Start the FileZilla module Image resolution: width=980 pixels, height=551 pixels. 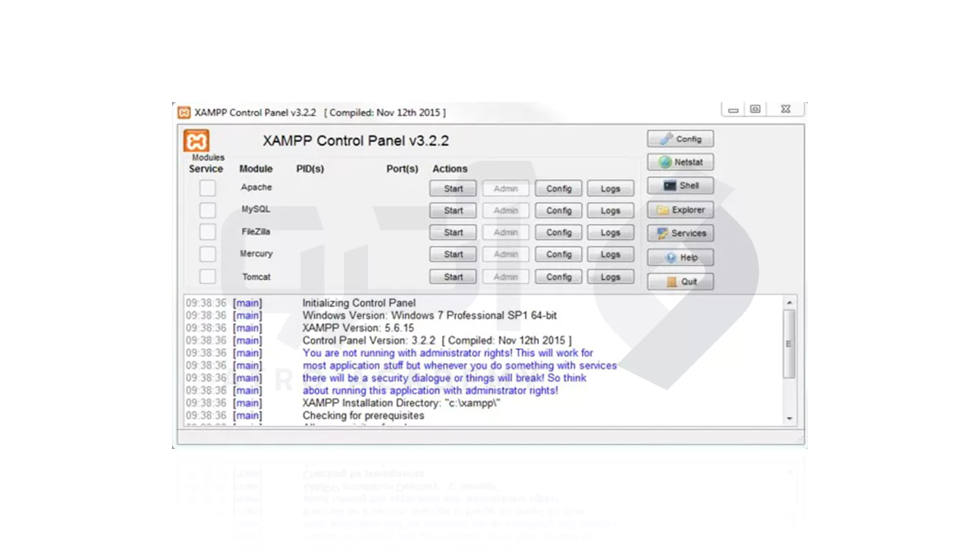point(452,232)
